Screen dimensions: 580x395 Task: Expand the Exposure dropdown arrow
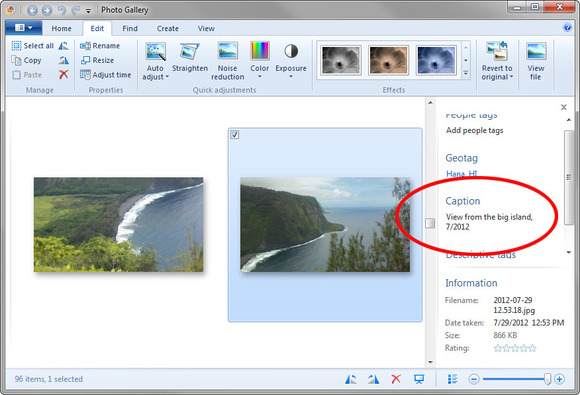coord(291,77)
